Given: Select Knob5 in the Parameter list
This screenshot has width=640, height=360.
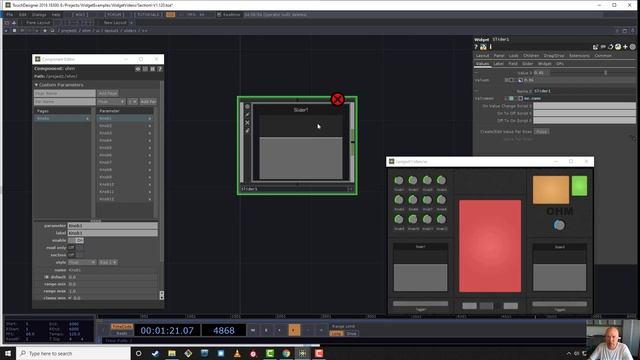Looking at the screenshot, I should [x=124, y=148].
